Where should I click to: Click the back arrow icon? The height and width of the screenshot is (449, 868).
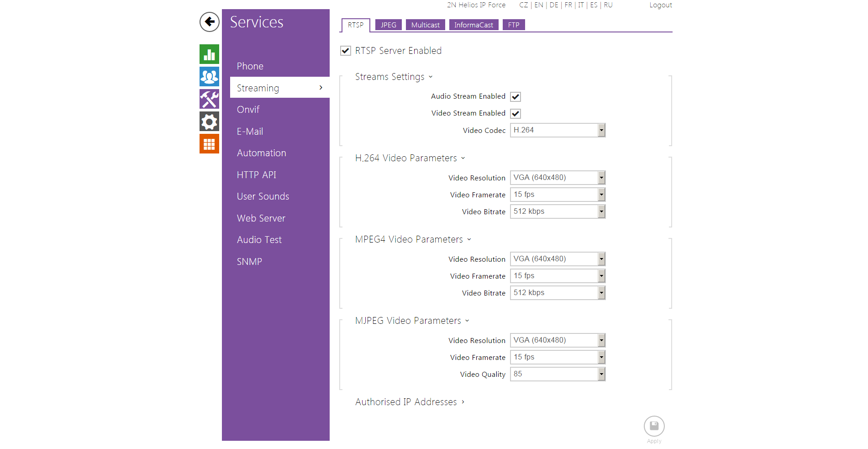pos(209,21)
